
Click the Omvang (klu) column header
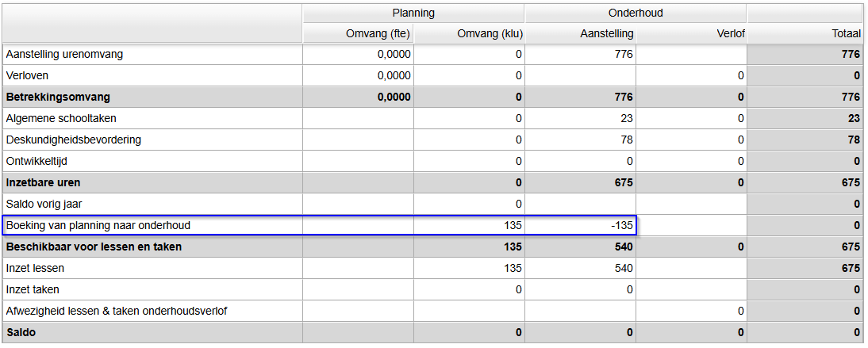[x=469, y=34]
